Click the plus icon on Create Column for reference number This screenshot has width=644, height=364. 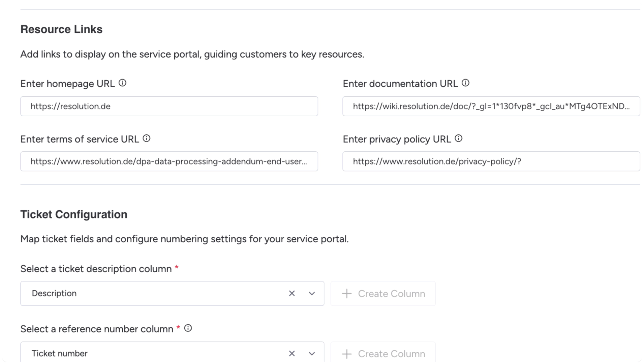[346, 354]
